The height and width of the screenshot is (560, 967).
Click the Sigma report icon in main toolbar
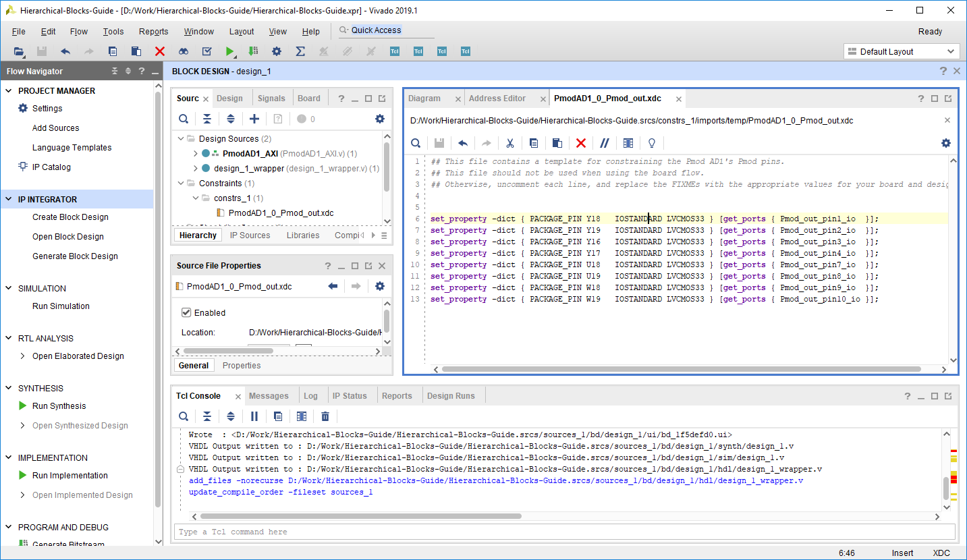[x=300, y=51]
